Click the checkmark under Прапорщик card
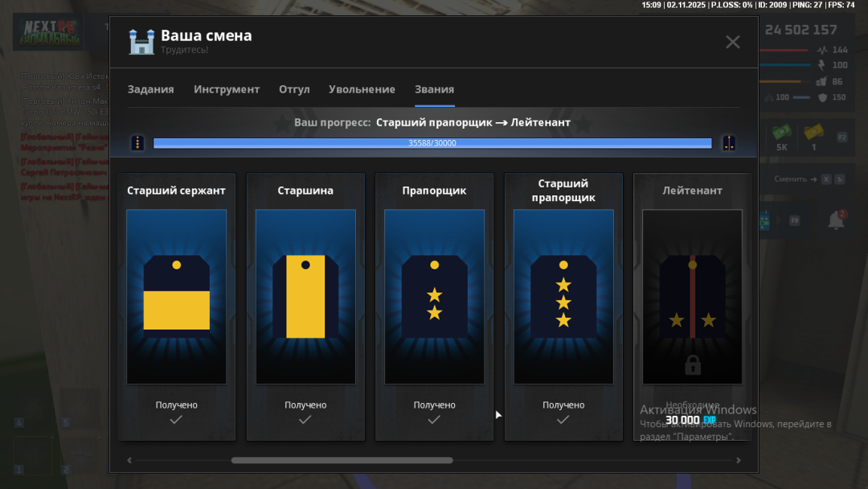The width and height of the screenshot is (868, 489). pyautogui.click(x=434, y=419)
